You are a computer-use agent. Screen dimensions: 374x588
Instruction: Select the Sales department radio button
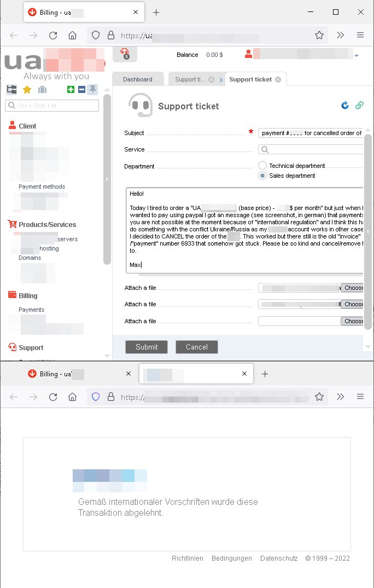pos(262,176)
